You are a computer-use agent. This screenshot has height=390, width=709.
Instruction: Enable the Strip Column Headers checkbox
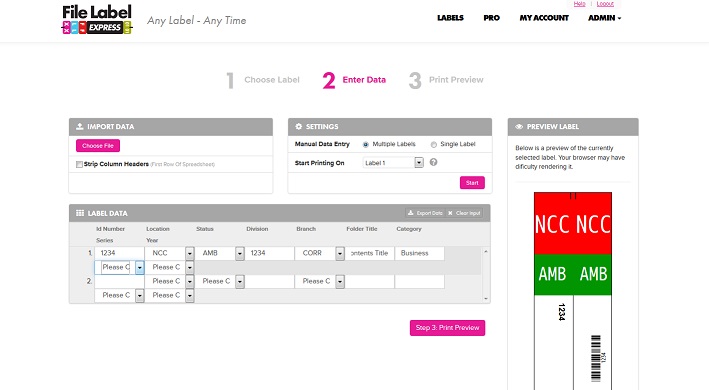pos(79,164)
